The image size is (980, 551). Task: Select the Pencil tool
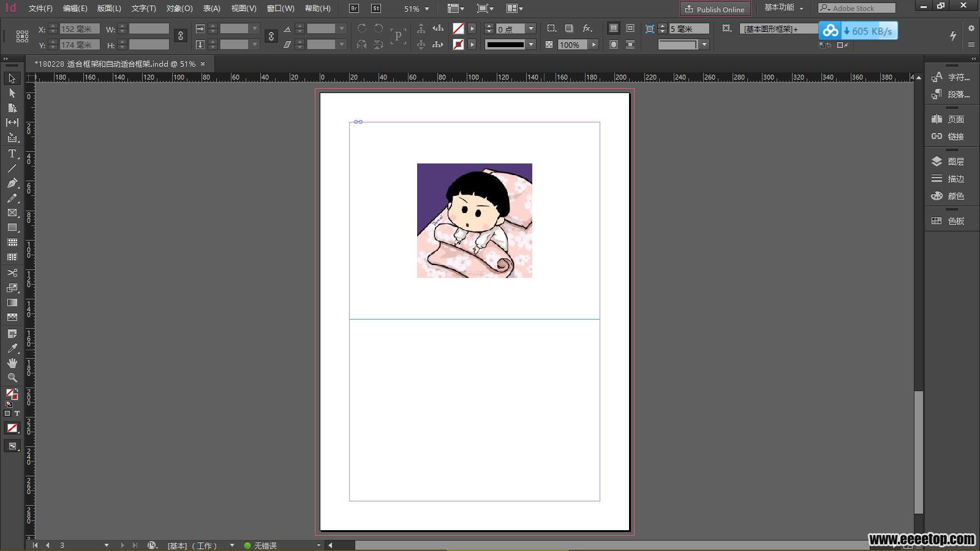pos(12,198)
